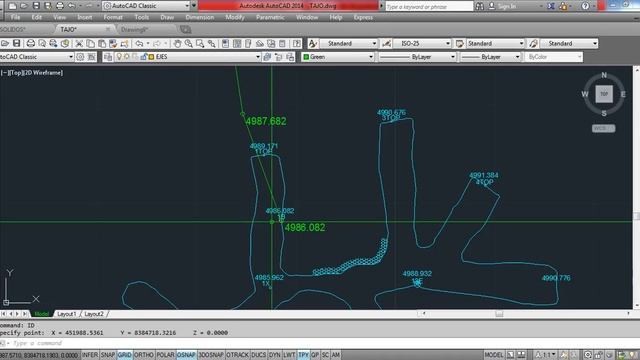The height and width of the screenshot is (360, 640).
Task: Click the Cut (scissors) icon
Action: coord(79,43)
